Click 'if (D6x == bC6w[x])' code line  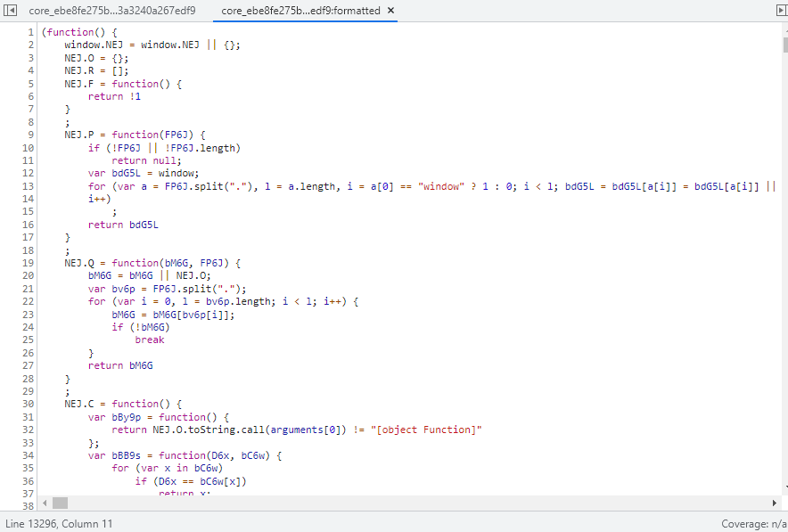tap(191, 481)
